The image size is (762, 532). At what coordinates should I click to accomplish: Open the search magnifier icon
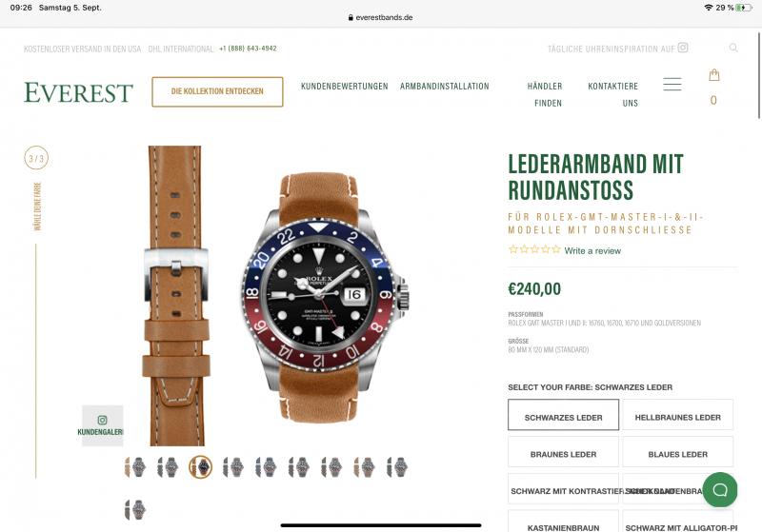(x=733, y=48)
